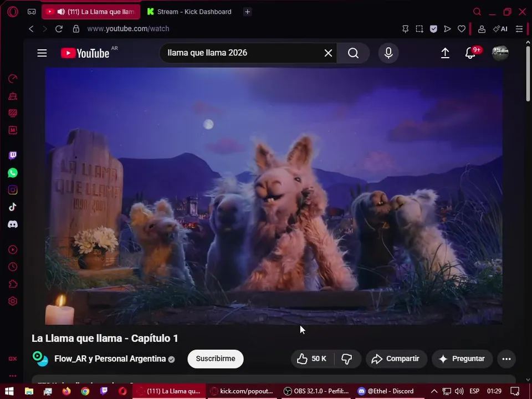The width and height of the screenshot is (532, 399).
Task: Switch to OBS 32.1.0 taskbar window
Action: (x=316, y=391)
